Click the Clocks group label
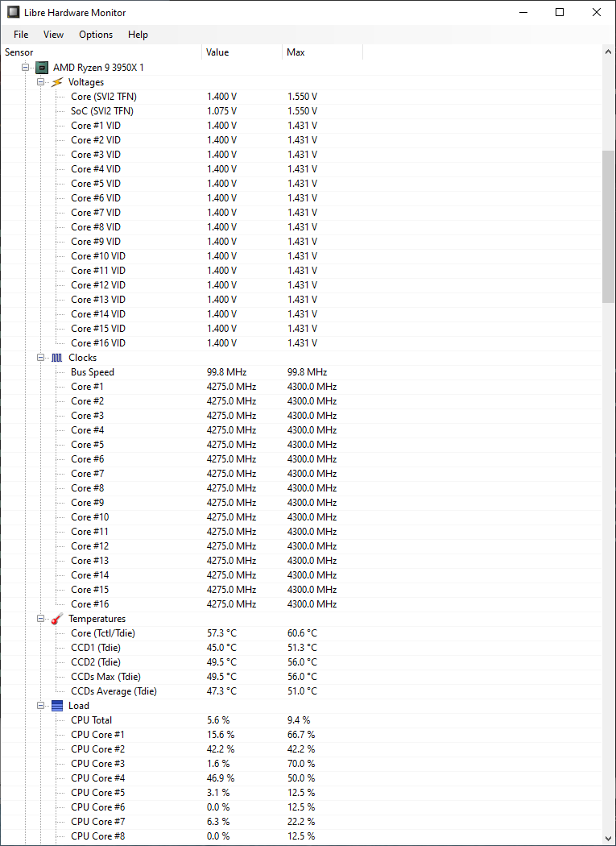Screen dimensions: 616x846 tap(82, 358)
